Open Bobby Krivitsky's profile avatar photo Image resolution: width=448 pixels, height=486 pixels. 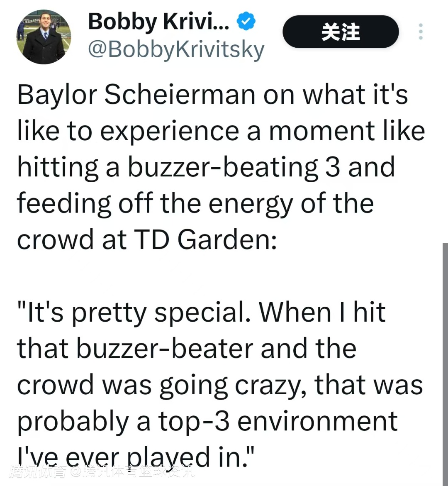(x=44, y=37)
